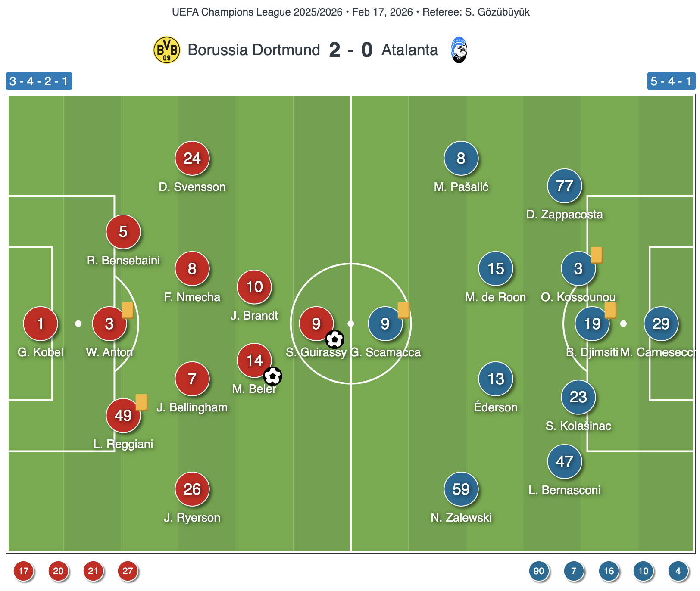This screenshot has height=591, width=700.
Task: Select D. Zappacosta's number 77 marker
Action: [565, 186]
